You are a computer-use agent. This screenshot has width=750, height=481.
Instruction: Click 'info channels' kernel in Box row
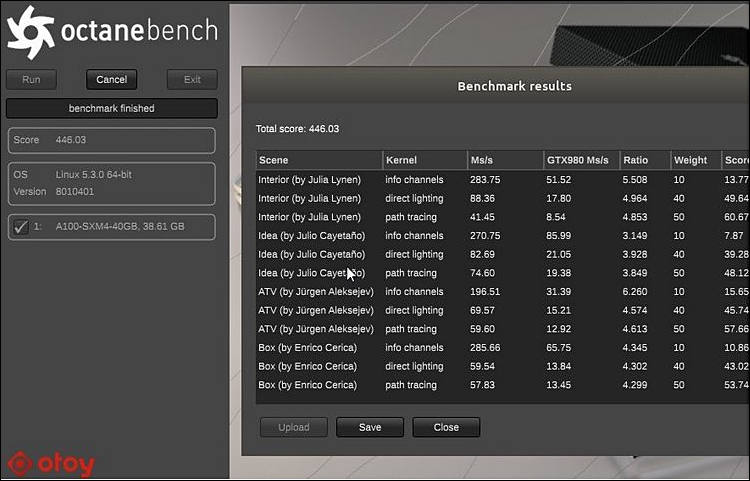414,348
